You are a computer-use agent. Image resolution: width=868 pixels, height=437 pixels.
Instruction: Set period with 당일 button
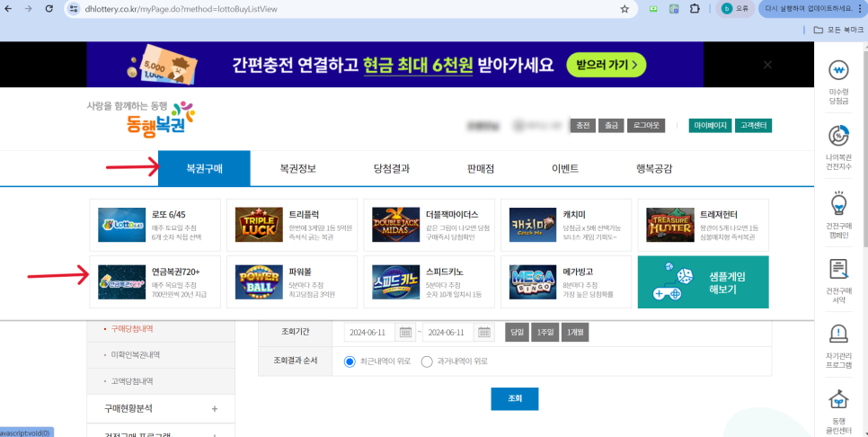point(517,333)
